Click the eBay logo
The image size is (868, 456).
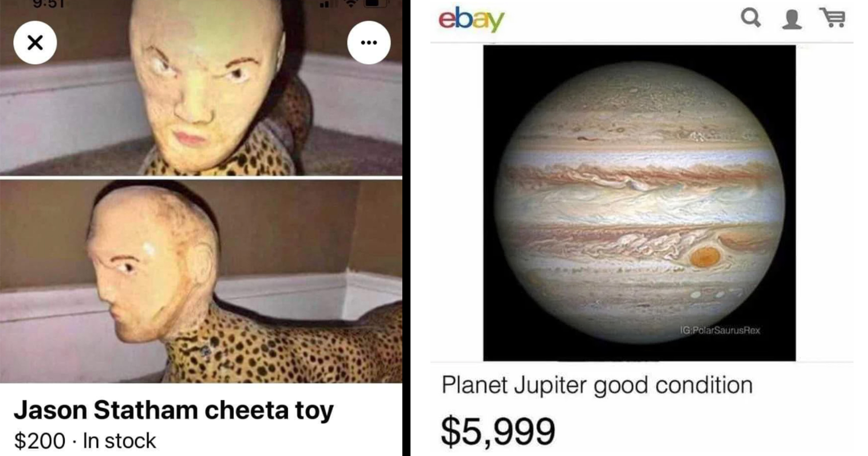[471, 19]
